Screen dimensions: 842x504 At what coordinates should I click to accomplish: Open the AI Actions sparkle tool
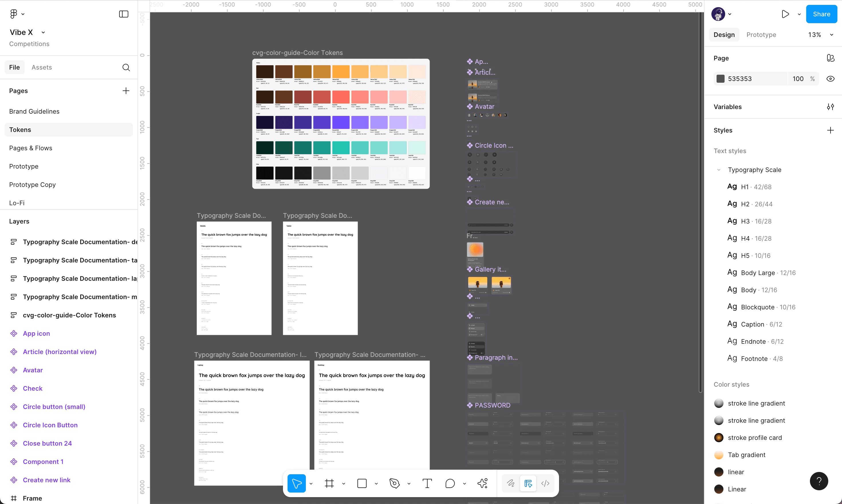(x=483, y=483)
